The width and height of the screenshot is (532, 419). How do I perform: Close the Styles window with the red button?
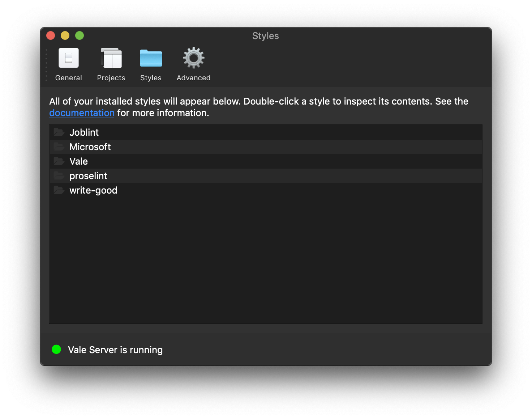[x=51, y=35]
